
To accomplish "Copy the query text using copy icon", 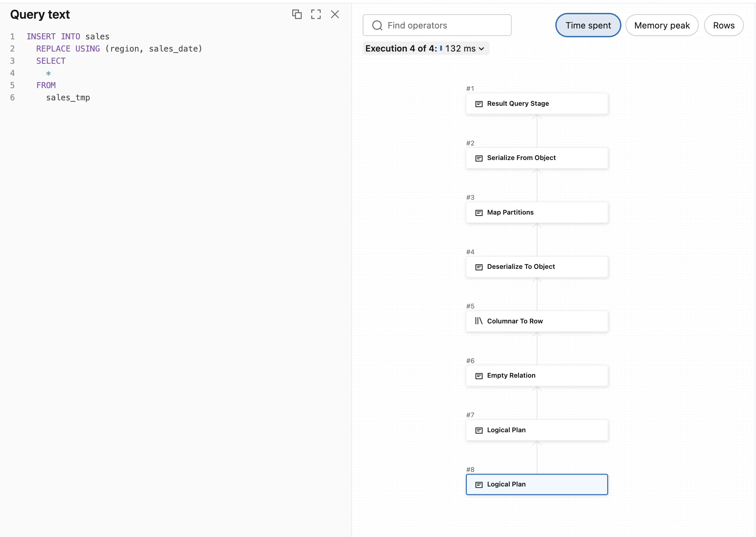I will [x=297, y=14].
